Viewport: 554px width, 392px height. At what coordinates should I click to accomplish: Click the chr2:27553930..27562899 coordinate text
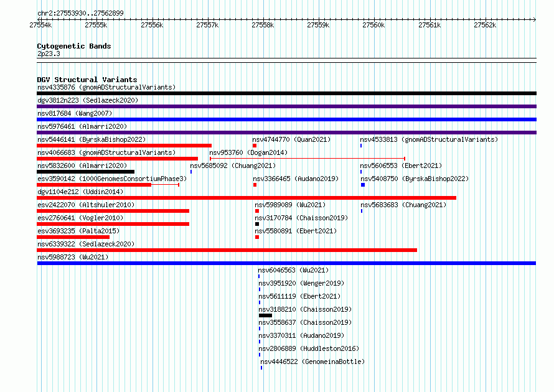80,13
